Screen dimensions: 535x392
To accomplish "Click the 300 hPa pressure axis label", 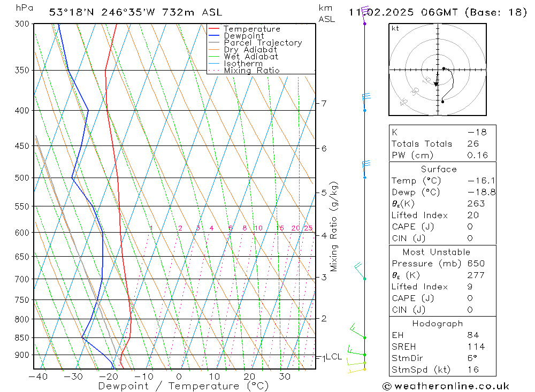I will 22,24.
